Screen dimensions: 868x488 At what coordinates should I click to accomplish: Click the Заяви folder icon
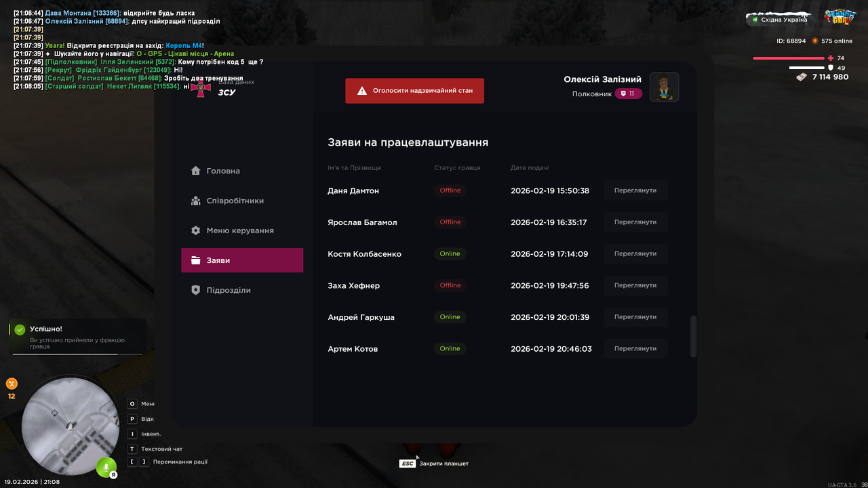click(196, 260)
